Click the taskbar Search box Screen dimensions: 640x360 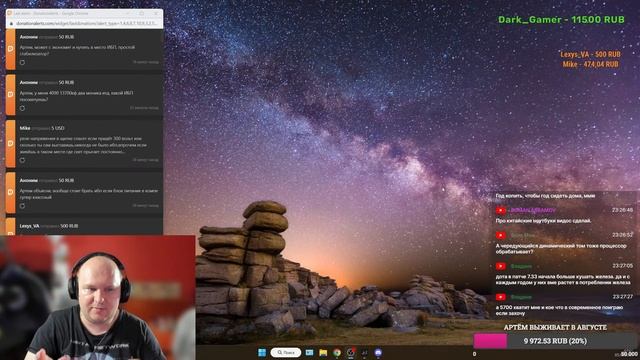[x=286, y=352]
